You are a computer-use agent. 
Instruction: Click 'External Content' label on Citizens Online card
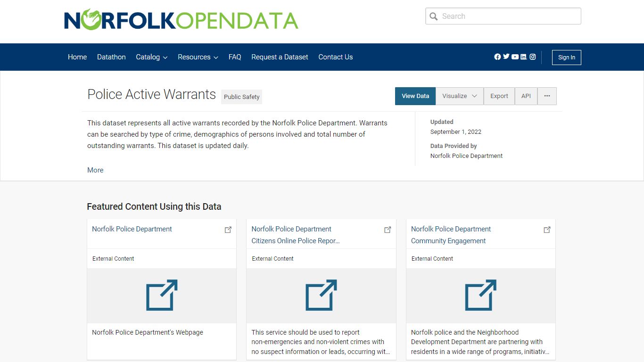273,259
